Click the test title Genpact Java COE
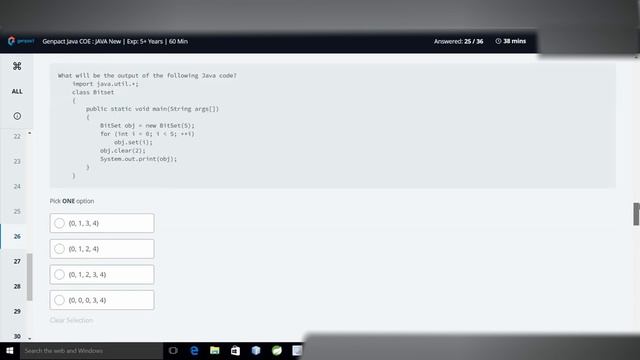The width and height of the screenshot is (640, 360). coord(115,41)
